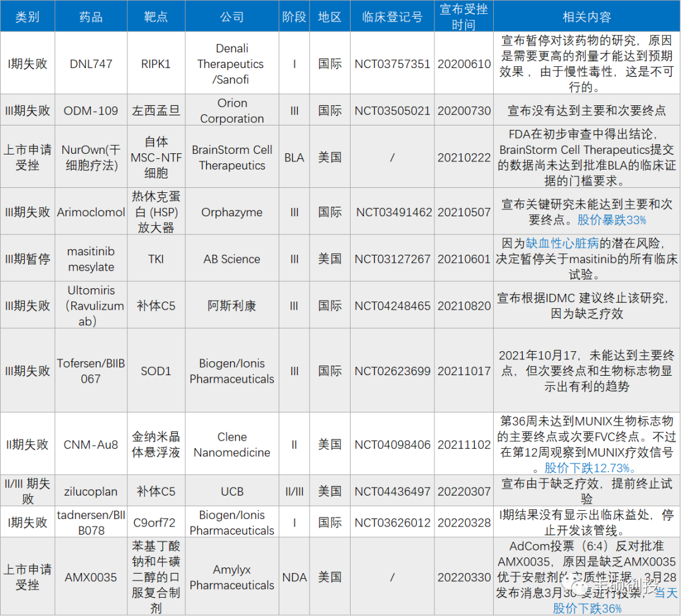Click the 类别 column header
The height and width of the screenshot is (616, 681).
click(x=27, y=16)
